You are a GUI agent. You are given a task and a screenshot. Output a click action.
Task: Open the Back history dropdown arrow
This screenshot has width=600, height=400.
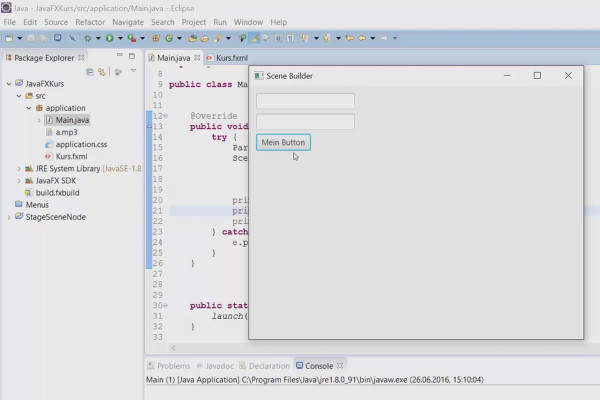click(x=372, y=38)
